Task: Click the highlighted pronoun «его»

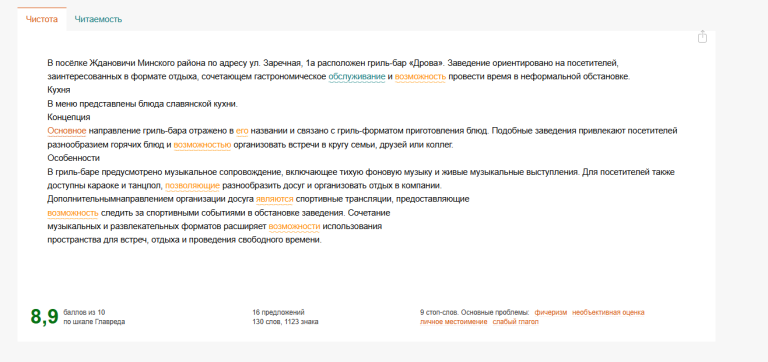Action: click(x=242, y=131)
